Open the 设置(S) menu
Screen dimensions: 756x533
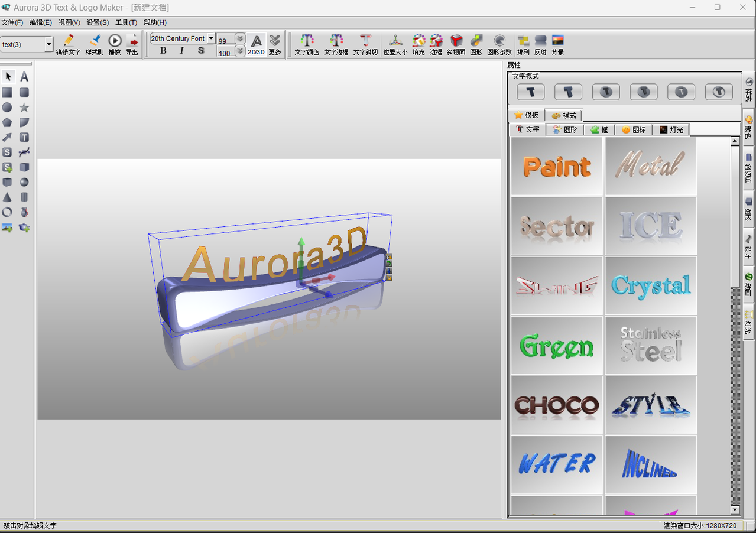click(x=98, y=22)
